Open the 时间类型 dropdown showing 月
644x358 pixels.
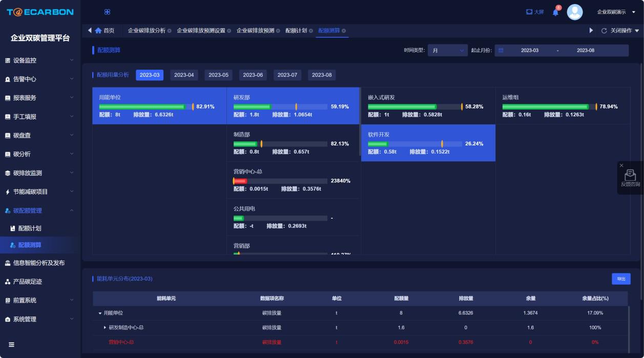tap(447, 50)
